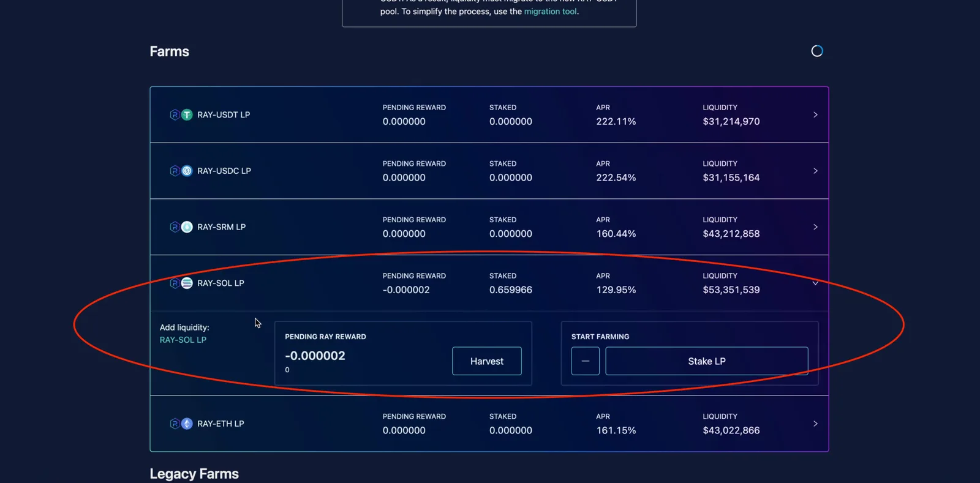Click the RAY-USDC token pair icon

click(181, 171)
